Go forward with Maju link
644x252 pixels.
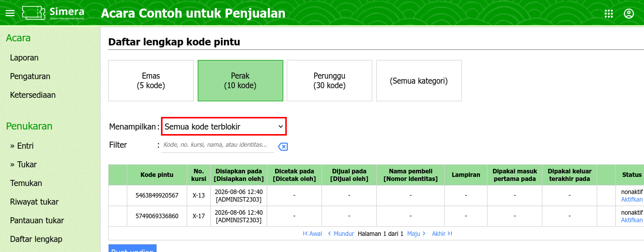click(417, 234)
